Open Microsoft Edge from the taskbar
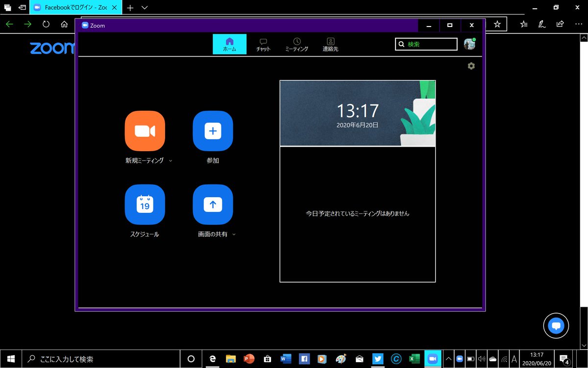Viewport: 588px width, 368px height. (213, 359)
